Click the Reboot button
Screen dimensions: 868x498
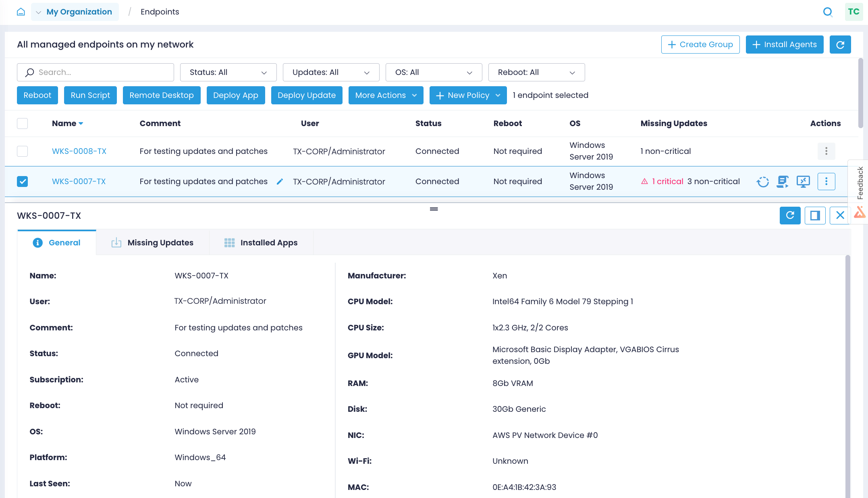click(x=37, y=95)
